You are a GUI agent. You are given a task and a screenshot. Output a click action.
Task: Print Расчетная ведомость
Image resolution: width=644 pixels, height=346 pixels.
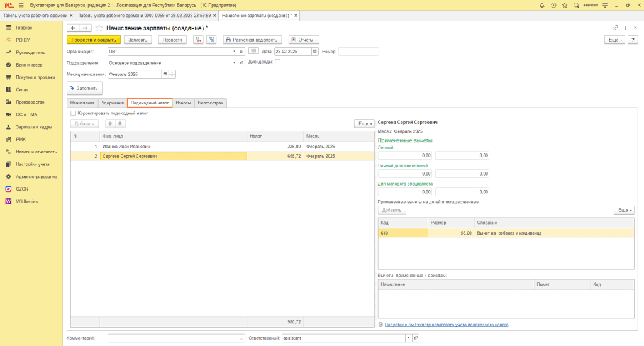point(252,40)
